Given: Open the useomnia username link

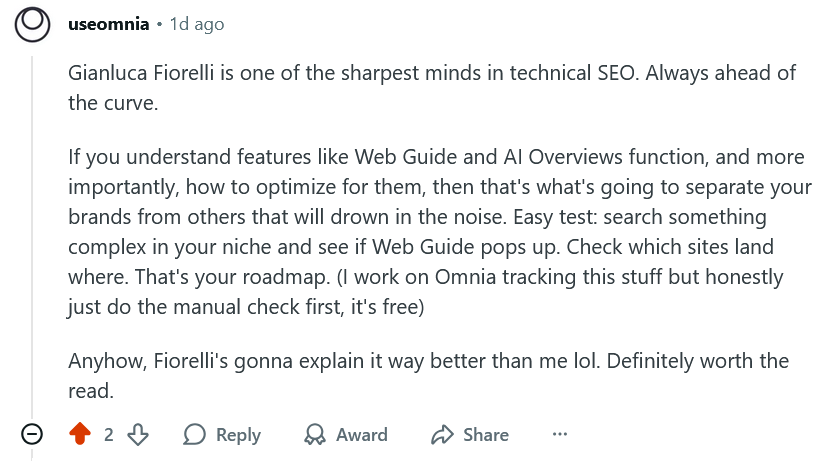Looking at the screenshot, I should [106, 23].
